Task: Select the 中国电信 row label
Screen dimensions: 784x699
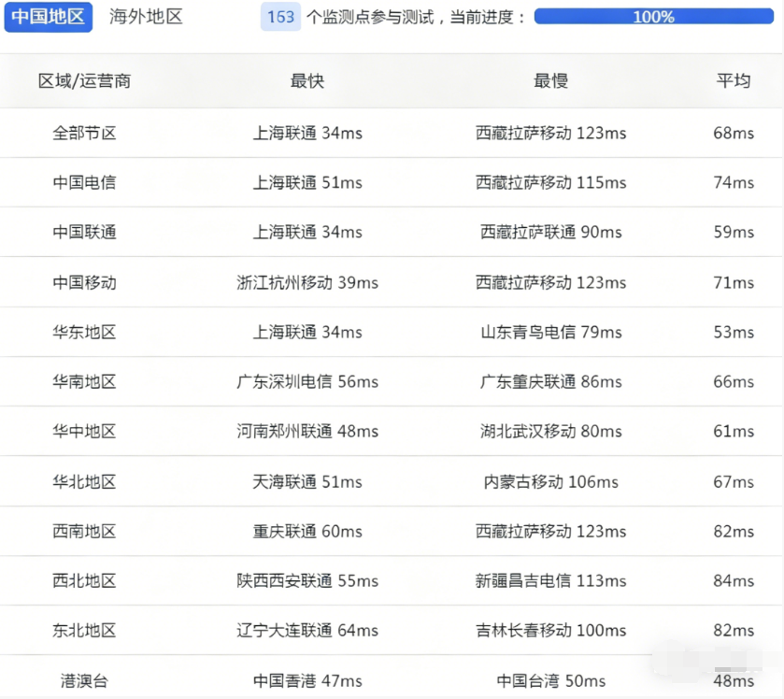Action: pyautogui.click(x=84, y=182)
